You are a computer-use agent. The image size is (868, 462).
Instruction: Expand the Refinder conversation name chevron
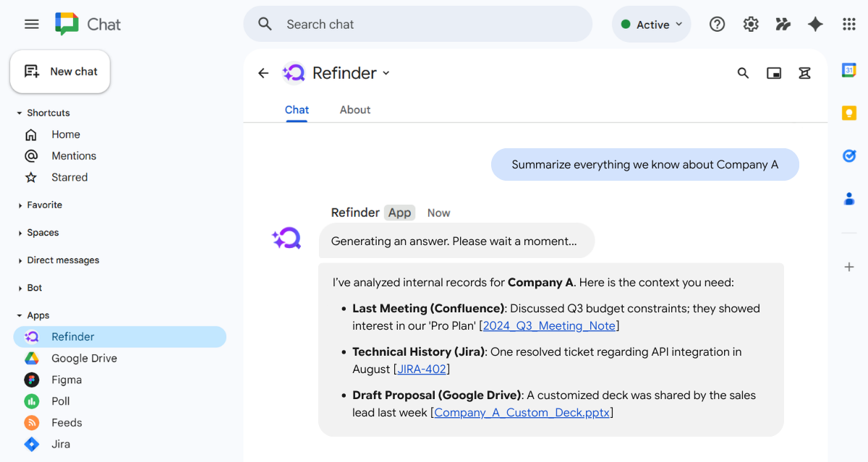pos(386,73)
